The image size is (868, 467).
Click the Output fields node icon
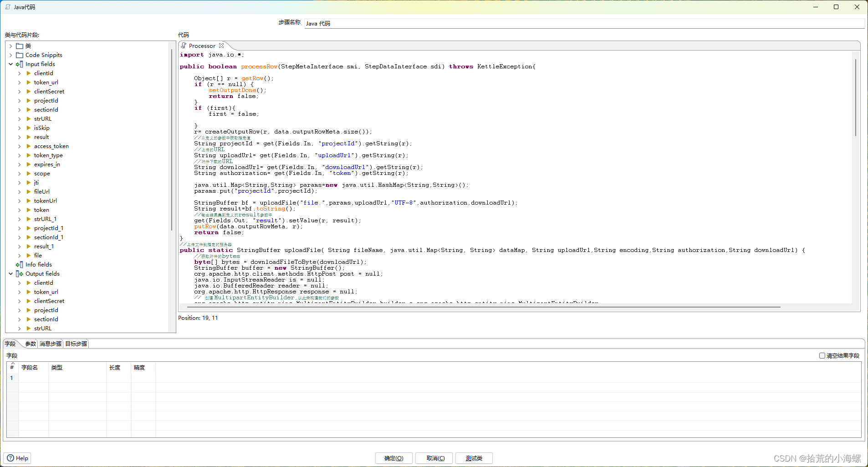[20, 274]
